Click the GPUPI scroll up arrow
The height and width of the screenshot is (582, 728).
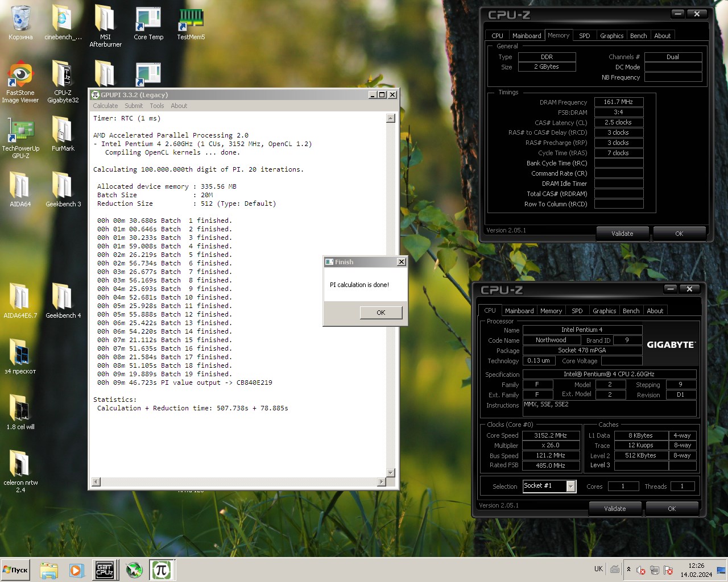391,118
